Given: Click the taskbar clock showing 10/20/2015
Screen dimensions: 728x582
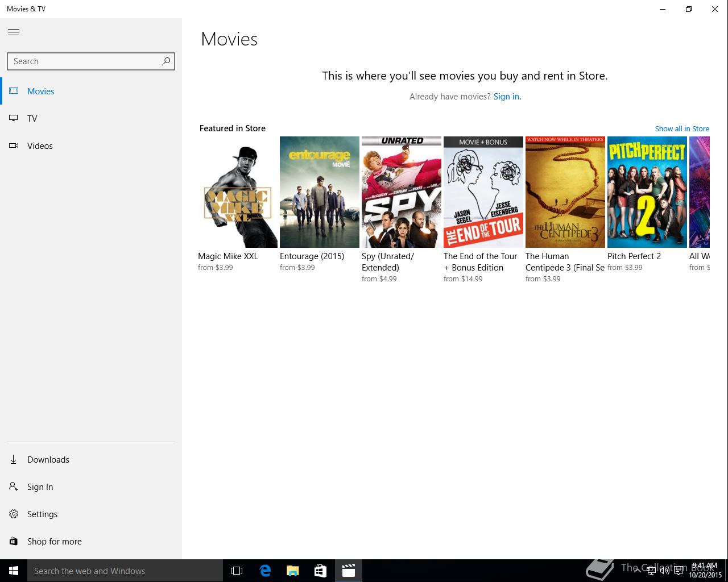Looking at the screenshot, I should point(705,571).
